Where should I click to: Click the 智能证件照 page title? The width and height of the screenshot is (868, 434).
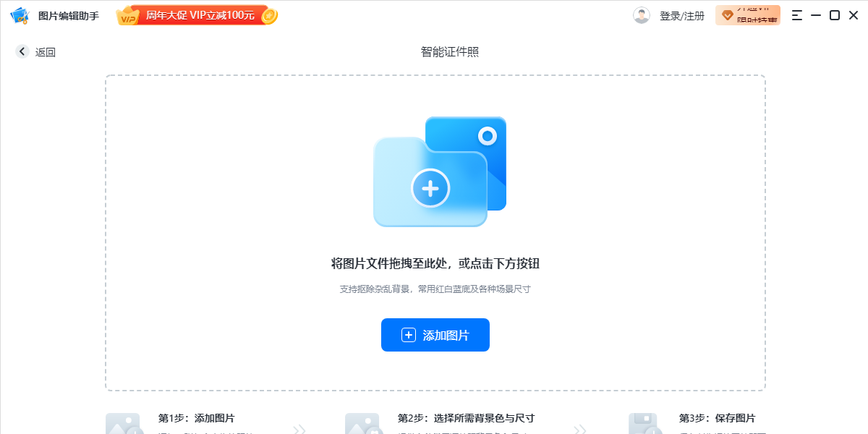coord(450,51)
